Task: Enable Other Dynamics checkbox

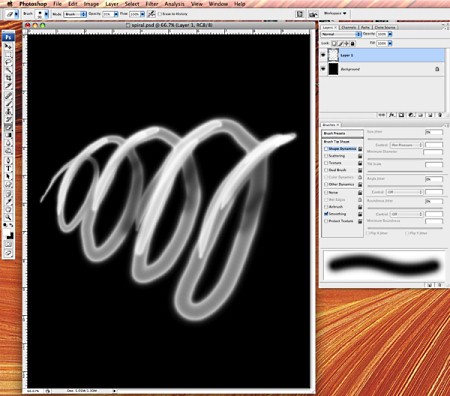Action: [326, 184]
